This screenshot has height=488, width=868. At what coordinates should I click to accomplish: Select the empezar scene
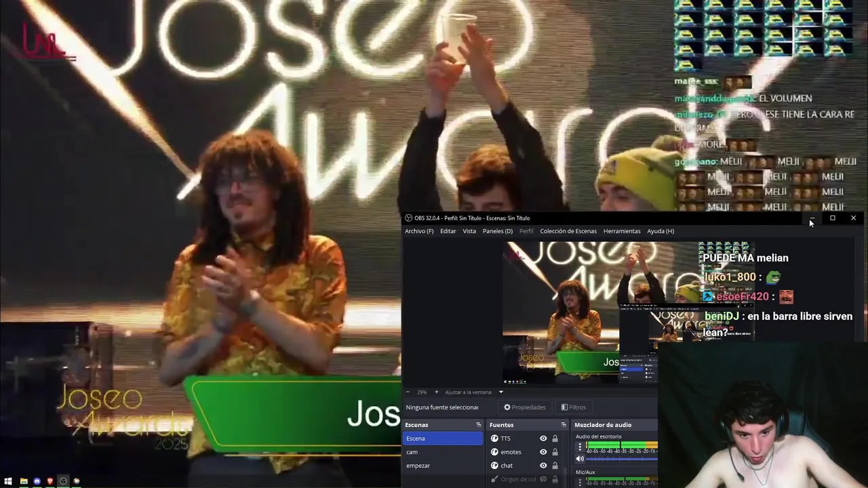click(x=443, y=466)
